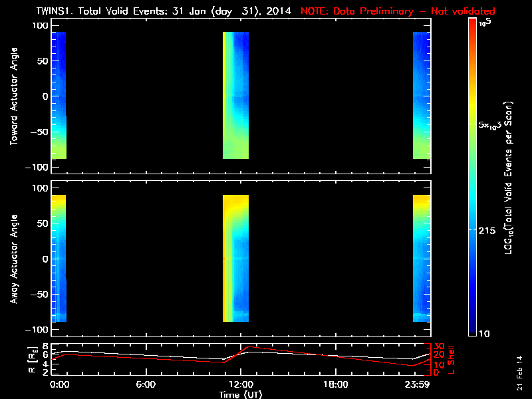Click the right data strip in the Toward panel
Viewport: 532px width, 399px height.
[x=422, y=96]
